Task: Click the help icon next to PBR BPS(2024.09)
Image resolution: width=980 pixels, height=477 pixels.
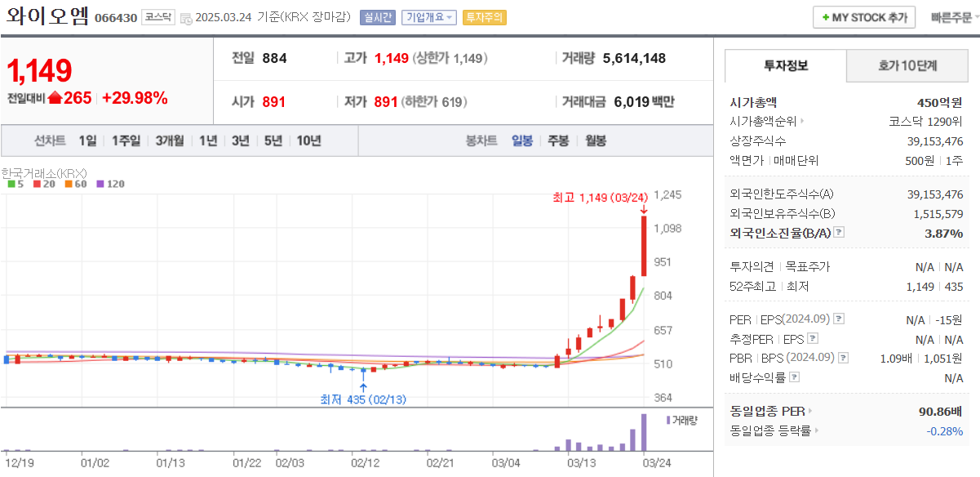Action: click(x=844, y=358)
